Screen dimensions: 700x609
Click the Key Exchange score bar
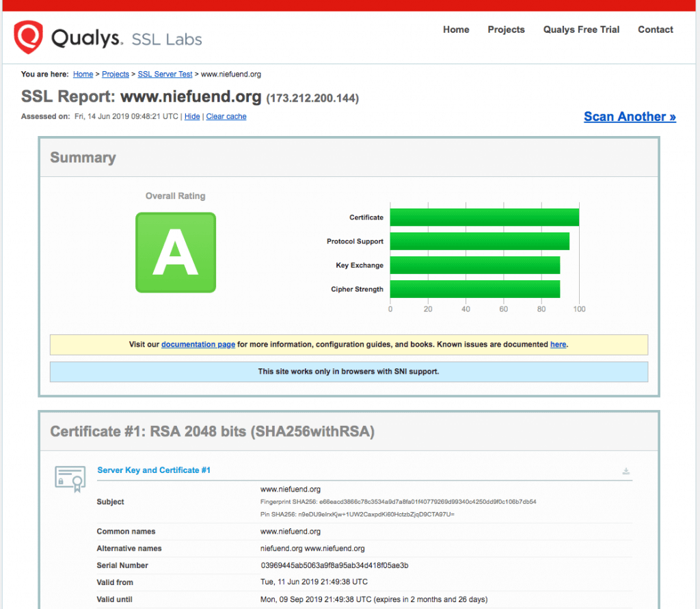475,265
